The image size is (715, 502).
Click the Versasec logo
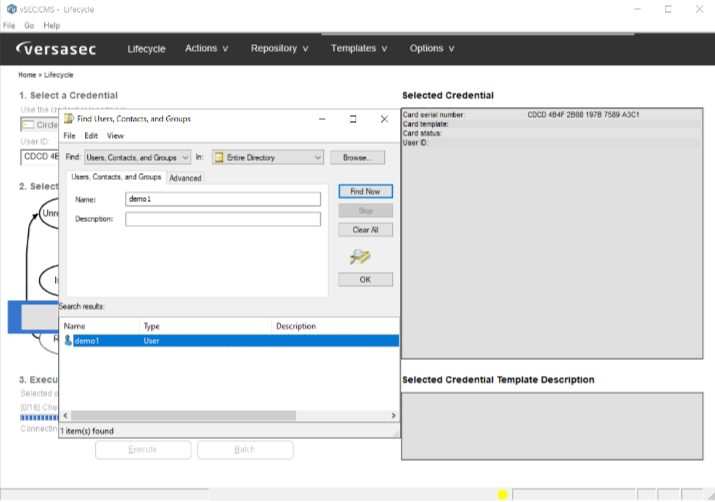coord(56,48)
